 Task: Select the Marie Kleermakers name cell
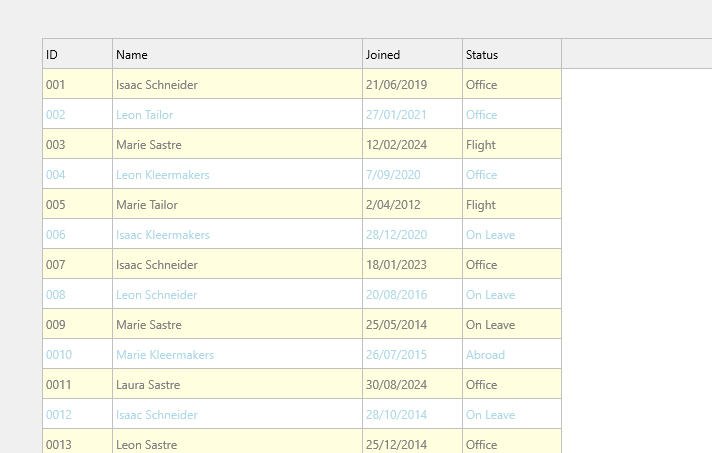[237, 354]
